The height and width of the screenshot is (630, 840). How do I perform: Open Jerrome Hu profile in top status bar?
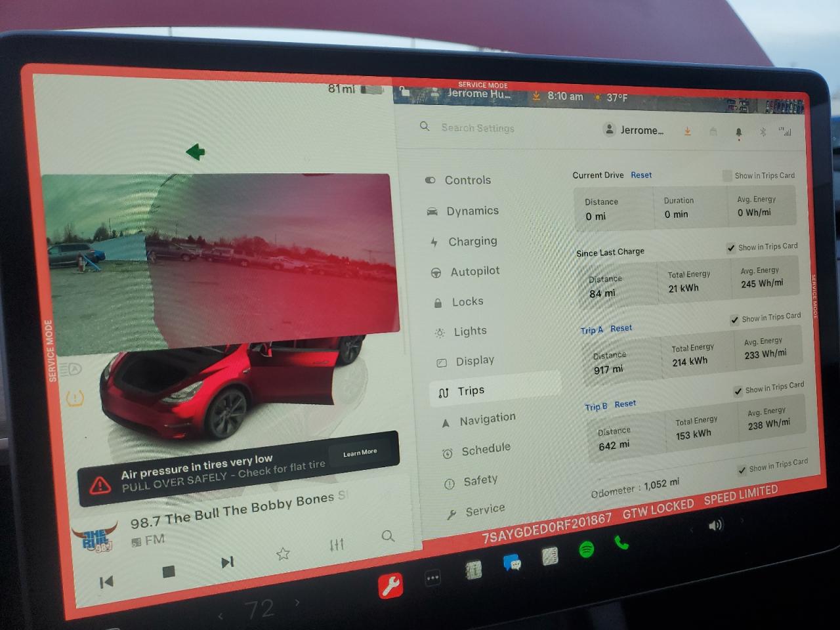[x=471, y=94]
